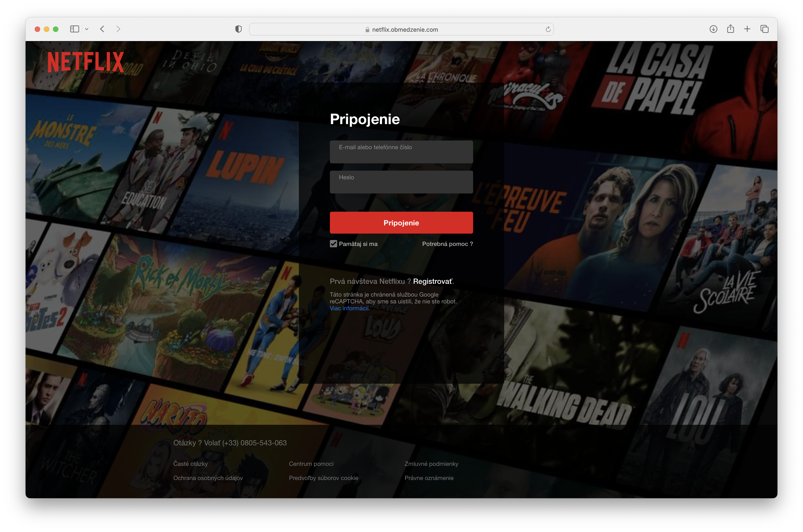Show downloads in the Safari toolbar
Viewport: 803px width, 532px height.
[x=713, y=29]
